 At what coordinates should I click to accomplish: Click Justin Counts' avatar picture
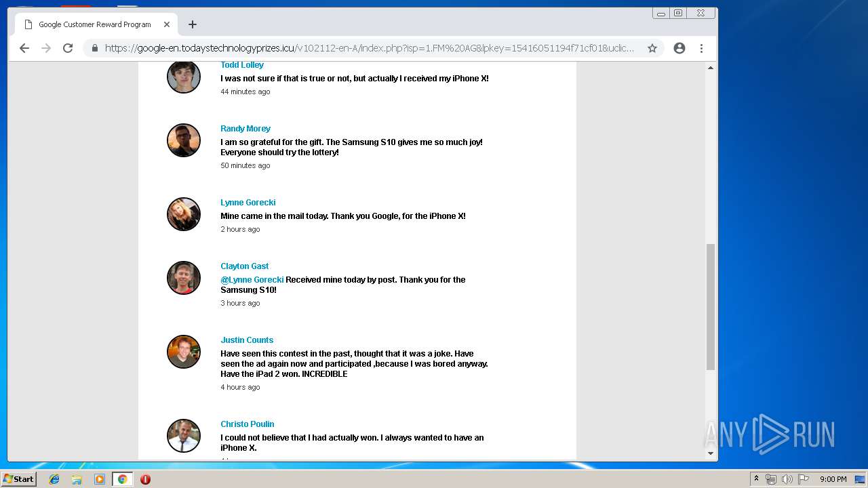(x=184, y=352)
